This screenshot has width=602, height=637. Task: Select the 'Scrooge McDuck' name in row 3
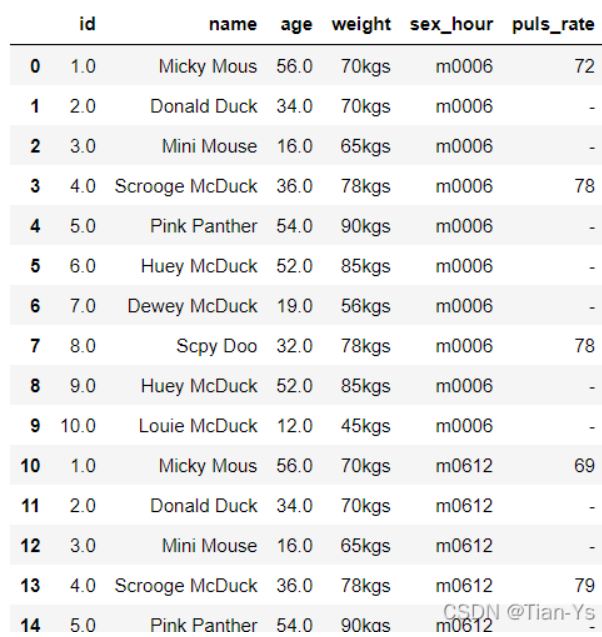click(x=186, y=186)
